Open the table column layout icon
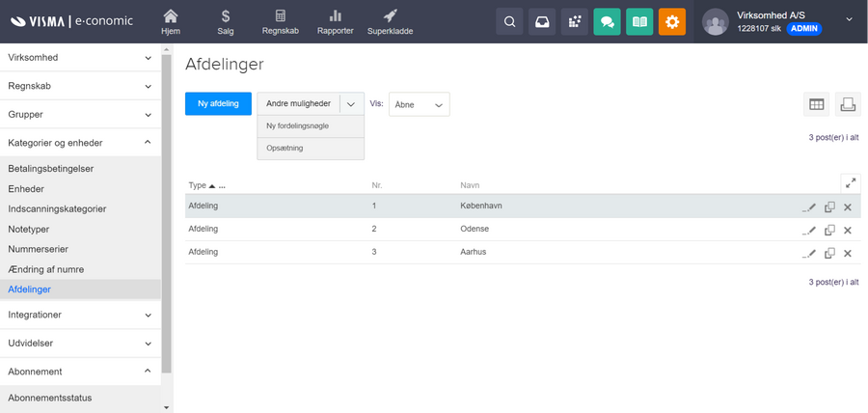Screen dimensions: 868x413 [x=816, y=104]
